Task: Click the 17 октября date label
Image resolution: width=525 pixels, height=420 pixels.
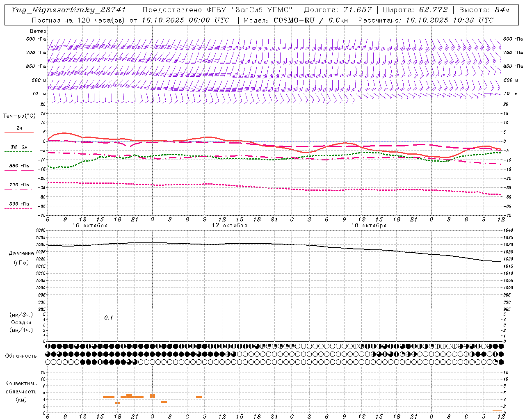Action: click(229, 225)
